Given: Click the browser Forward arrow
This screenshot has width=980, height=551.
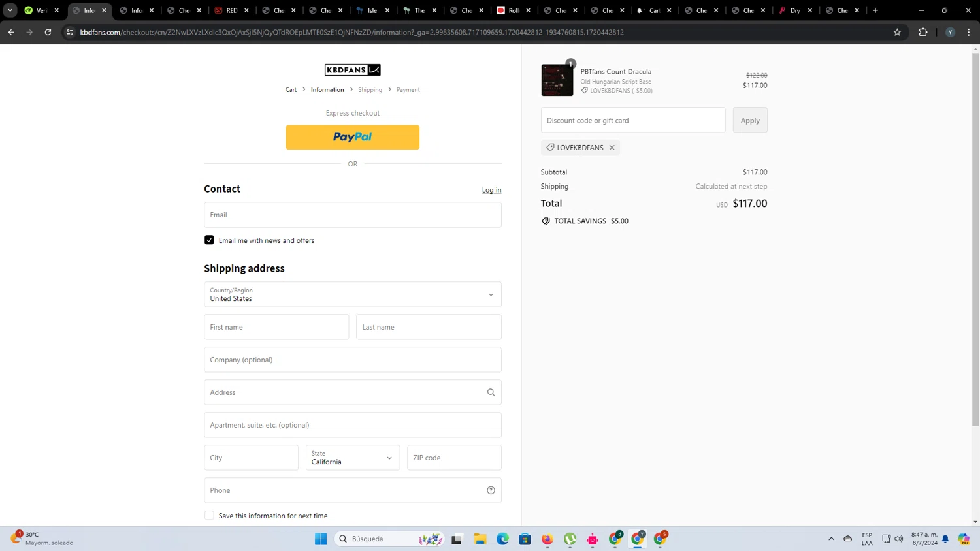Looking at the screenshot, I should pyautogui.click(x=29, y=32).
